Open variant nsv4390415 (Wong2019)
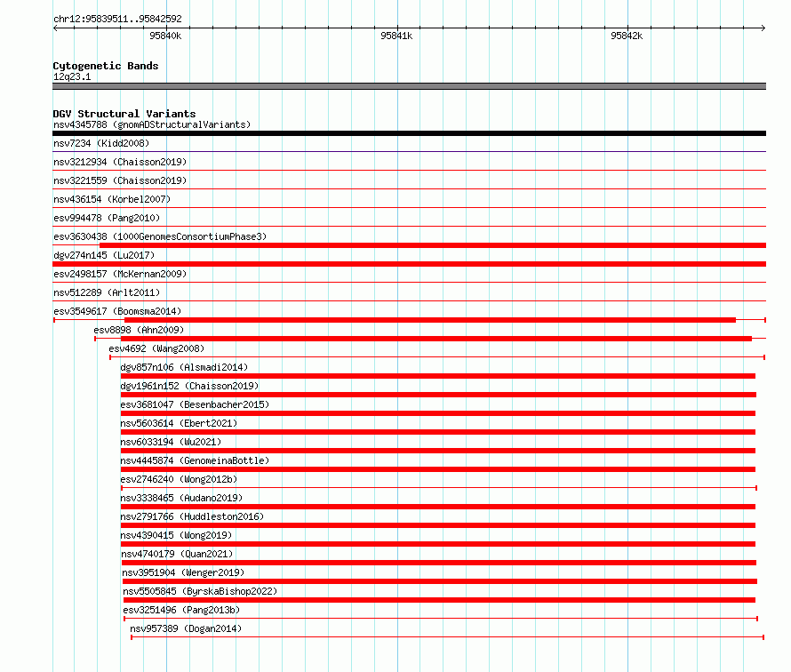This screenshot has height=672, width=791. (x=176, y=535)
